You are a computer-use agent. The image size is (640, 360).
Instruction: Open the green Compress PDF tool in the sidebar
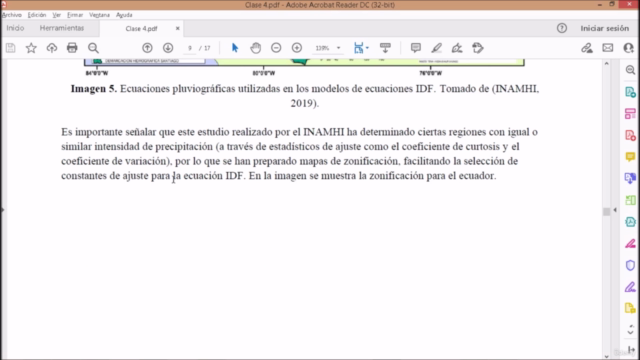pos(630,200)
